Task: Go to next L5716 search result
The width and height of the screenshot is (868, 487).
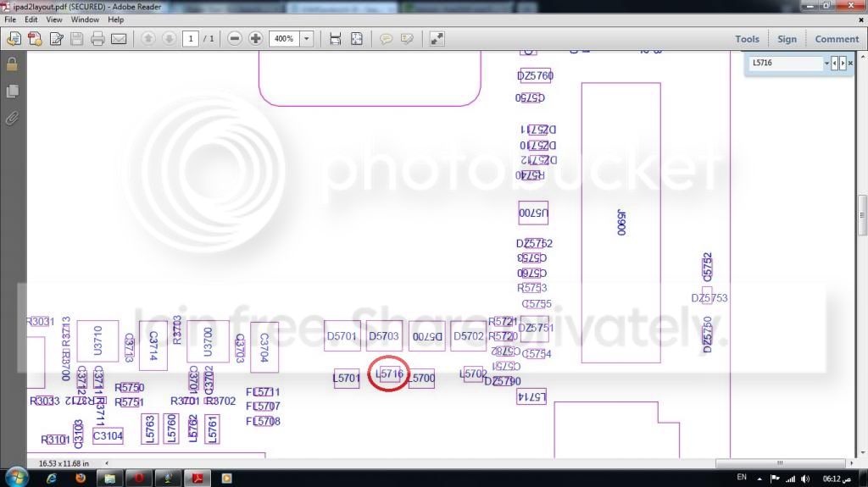Action: pyautogui.click(x=843, y=64)
